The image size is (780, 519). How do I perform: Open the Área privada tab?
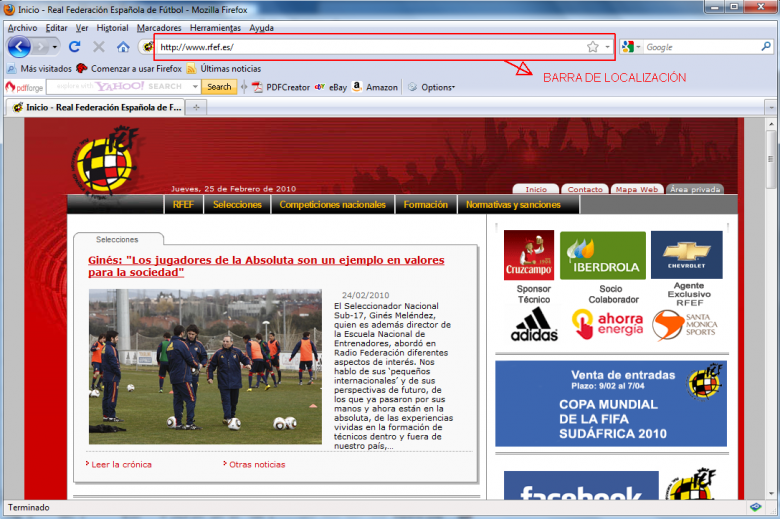point(695,189)
